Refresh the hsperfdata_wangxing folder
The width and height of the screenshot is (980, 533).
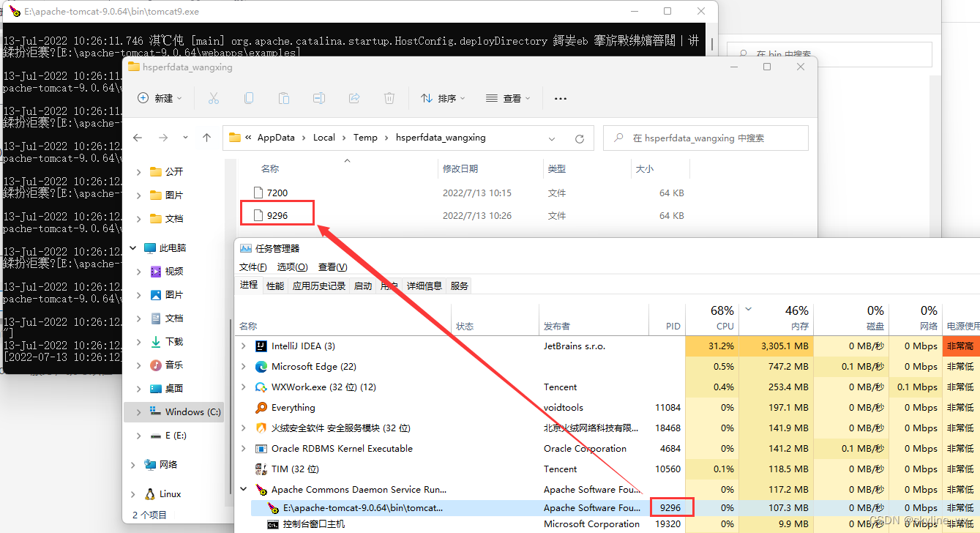coord(580,138)
